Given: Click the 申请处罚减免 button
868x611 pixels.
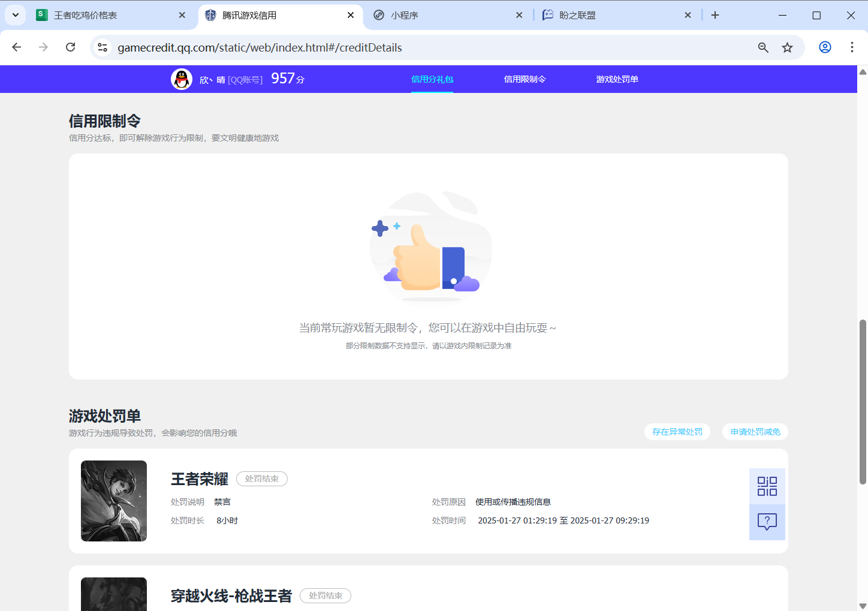Looking at the screenshot, I should point(755,431).
